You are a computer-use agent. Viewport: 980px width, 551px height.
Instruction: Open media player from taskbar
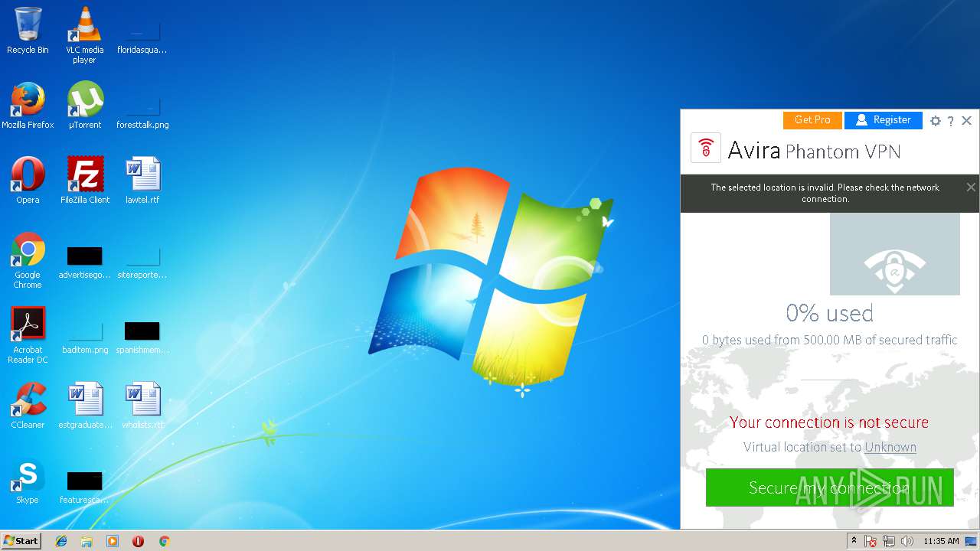(x=113, y=541)
